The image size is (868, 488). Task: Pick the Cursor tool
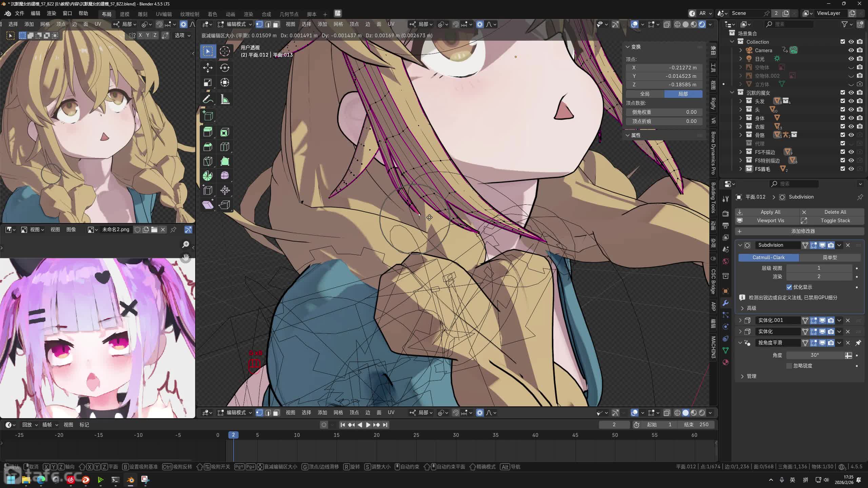click(x=224, y=51)
